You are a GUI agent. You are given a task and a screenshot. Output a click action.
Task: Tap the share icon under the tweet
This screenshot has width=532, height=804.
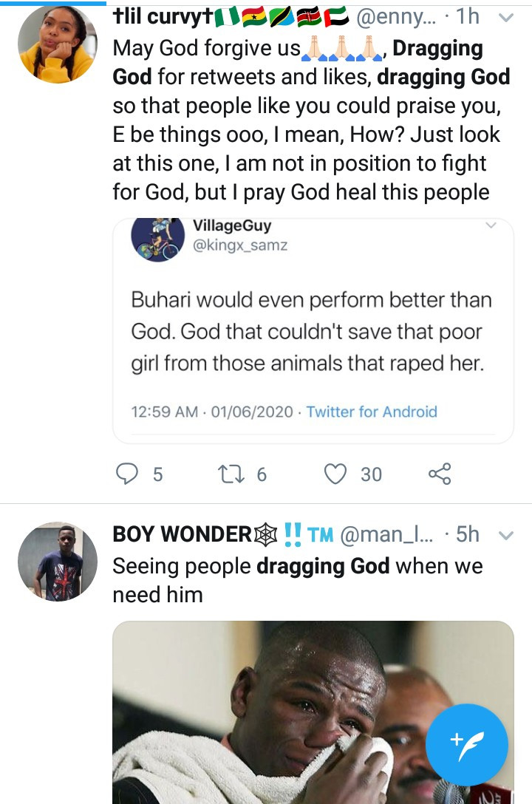pos(440,474)
